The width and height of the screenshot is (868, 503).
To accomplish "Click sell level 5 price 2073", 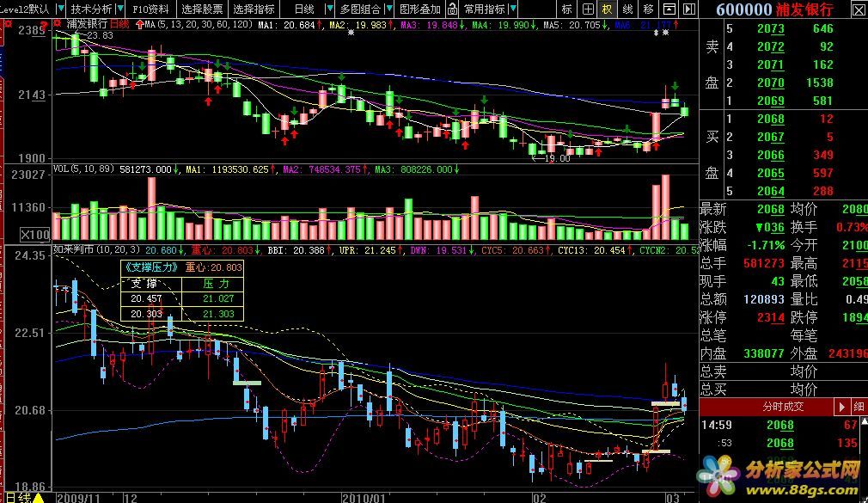I will [771, 29].
